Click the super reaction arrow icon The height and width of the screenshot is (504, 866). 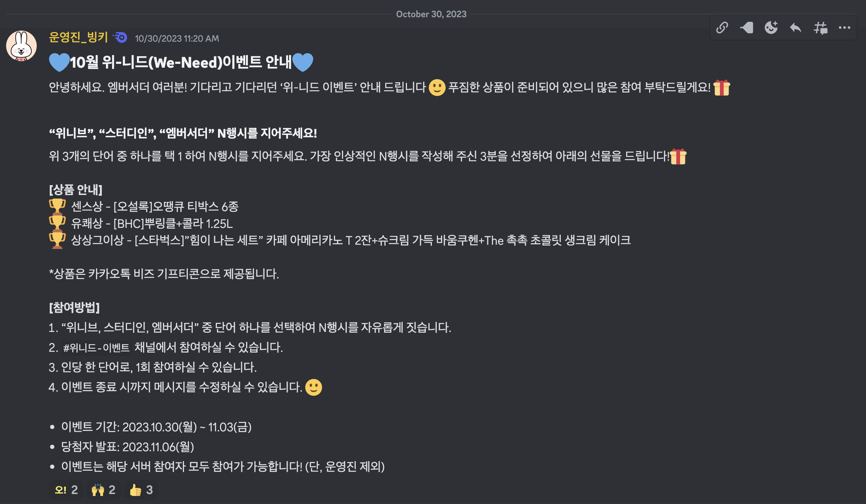coord(747,28)
